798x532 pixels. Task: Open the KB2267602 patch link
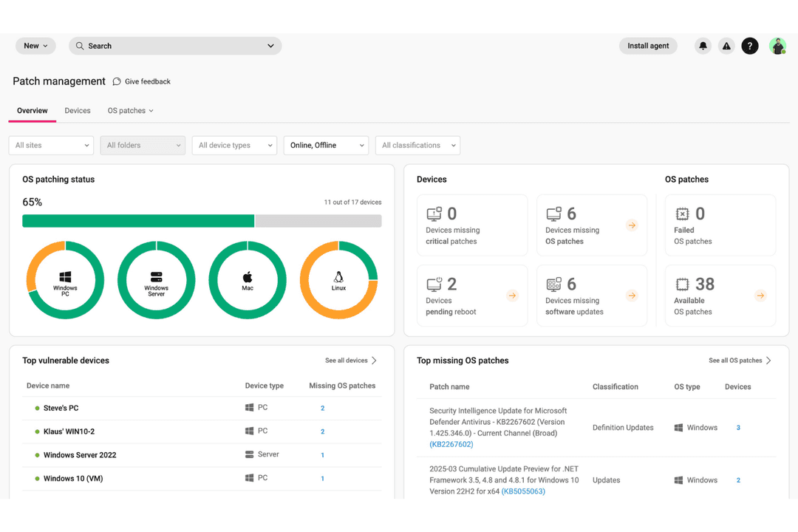tap(451, 444)
